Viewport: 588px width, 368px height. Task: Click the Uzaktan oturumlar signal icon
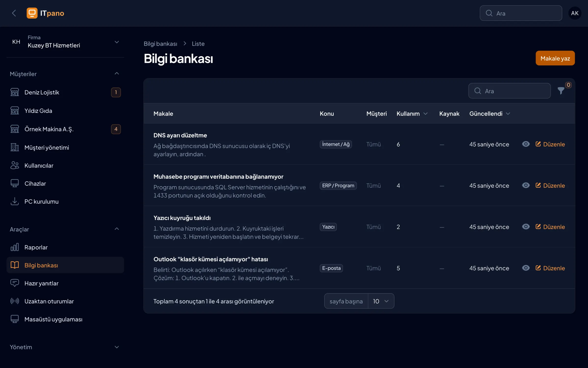point(15,301)
